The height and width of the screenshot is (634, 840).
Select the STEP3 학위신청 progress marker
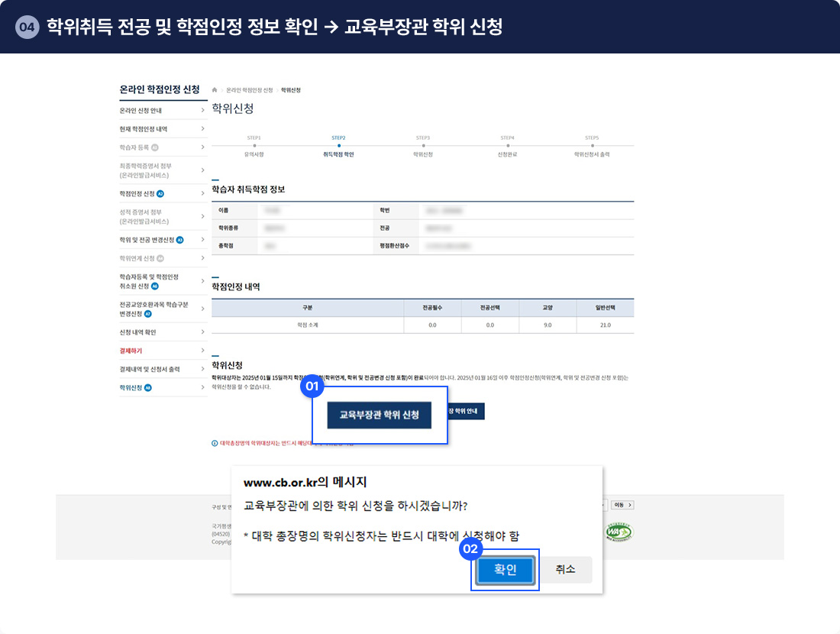pyautogui.click(x=422, y=145)
